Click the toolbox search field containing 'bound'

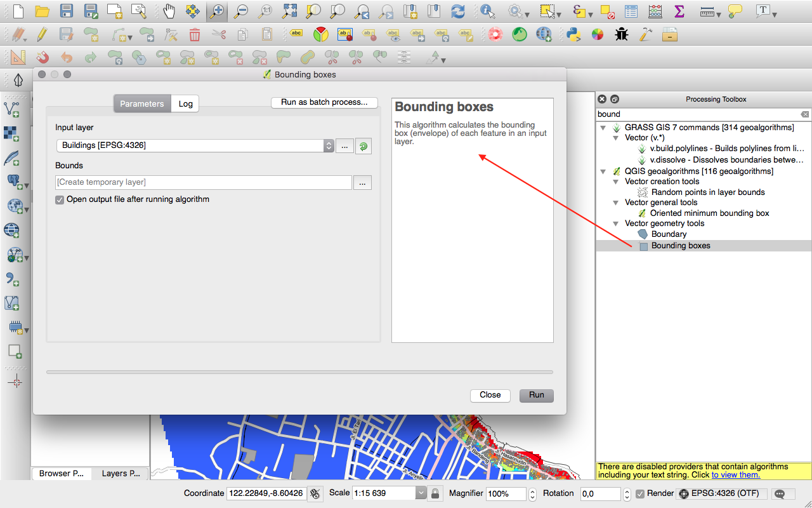pos(704,114)
